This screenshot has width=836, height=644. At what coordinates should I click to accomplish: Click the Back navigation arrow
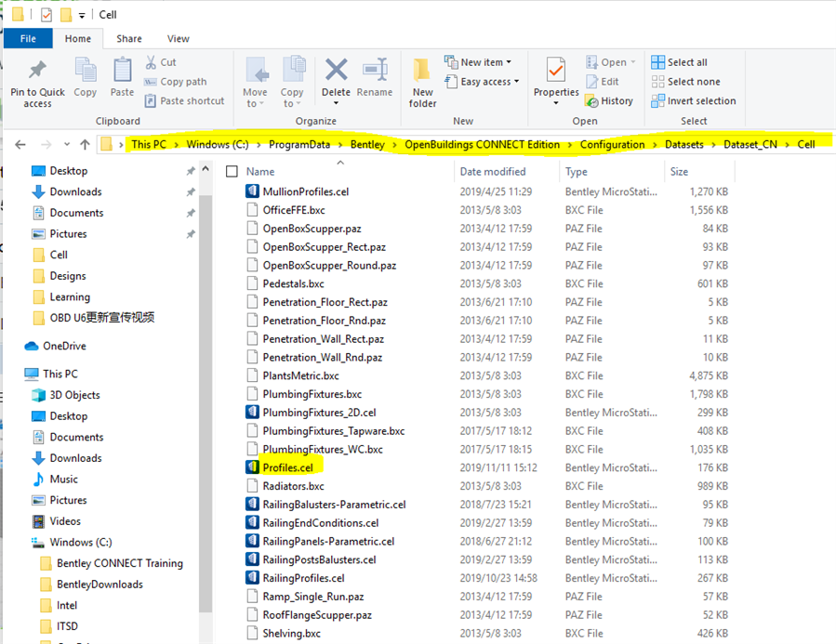(20, 144)
